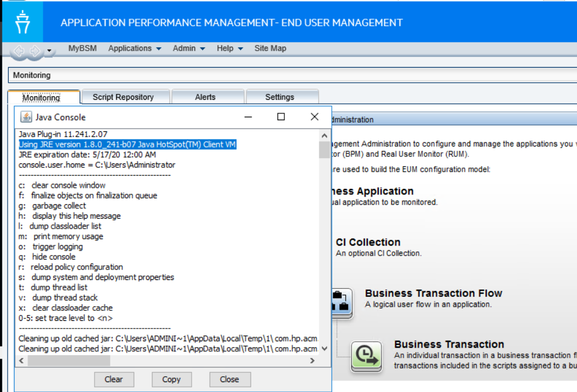Click 'r: reload policy configuration' line
The width and height of the screenshot is (577, 392).
(71, 267)
